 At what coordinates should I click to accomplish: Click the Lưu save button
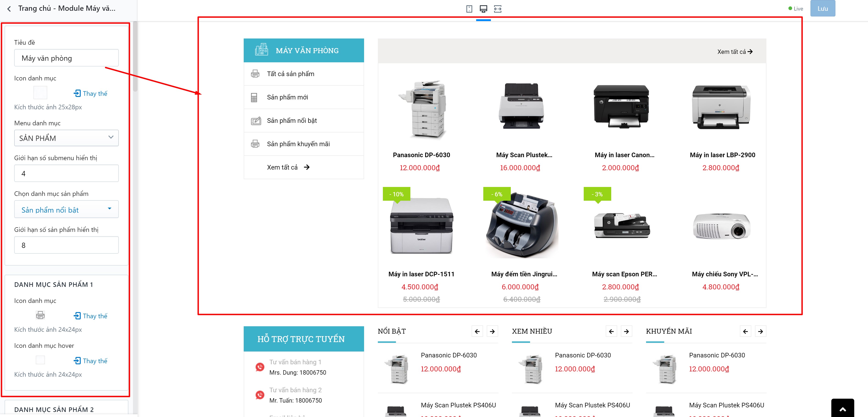pos(823,8)
